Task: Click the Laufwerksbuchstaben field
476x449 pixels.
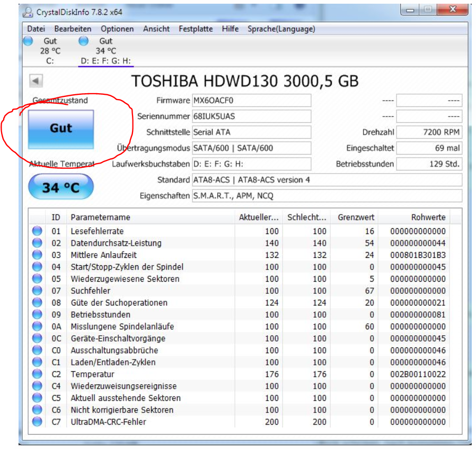Action: tap(252, 164)
